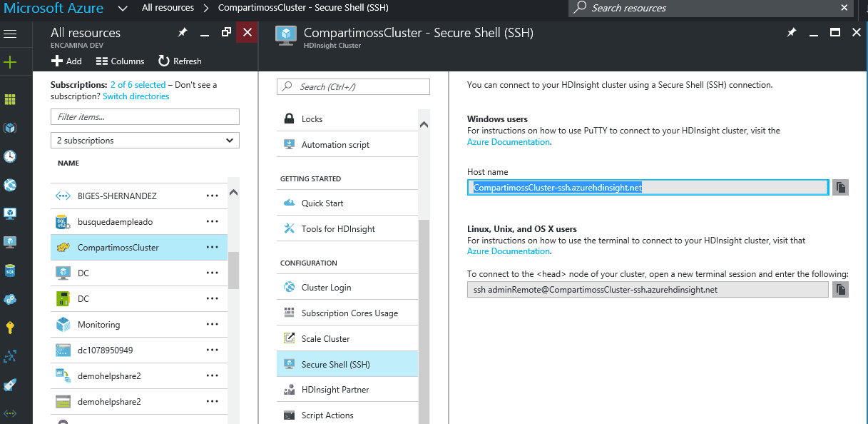Screen dimensions: 868x424
Task: Select BIGES-SHERNANDEZ resource
Action: [x=139, y=196]
